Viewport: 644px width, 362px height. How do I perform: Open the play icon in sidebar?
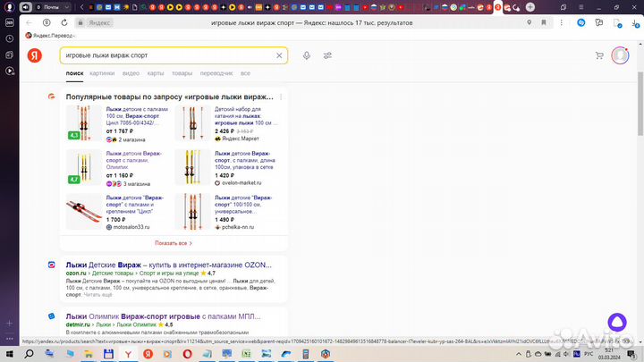pos(10,71)
